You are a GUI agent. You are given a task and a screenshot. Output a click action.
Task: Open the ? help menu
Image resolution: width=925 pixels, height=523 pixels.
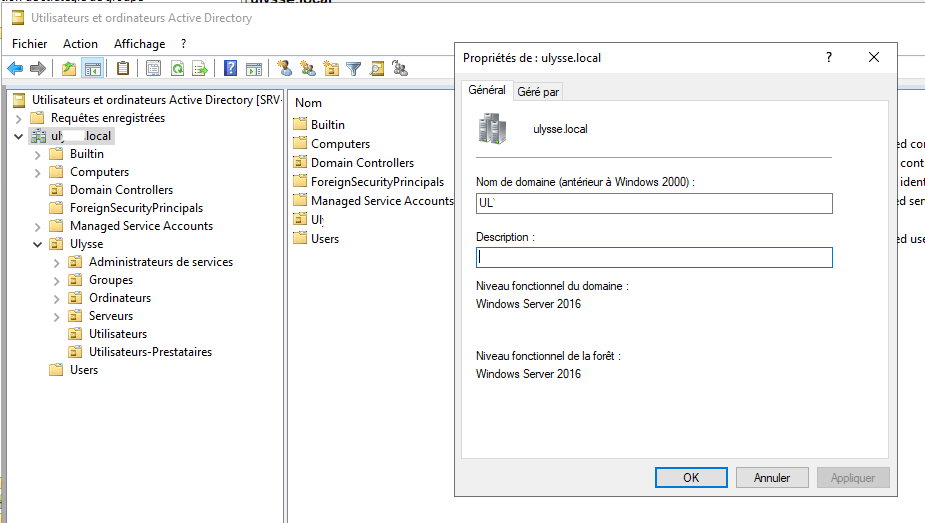183,44
